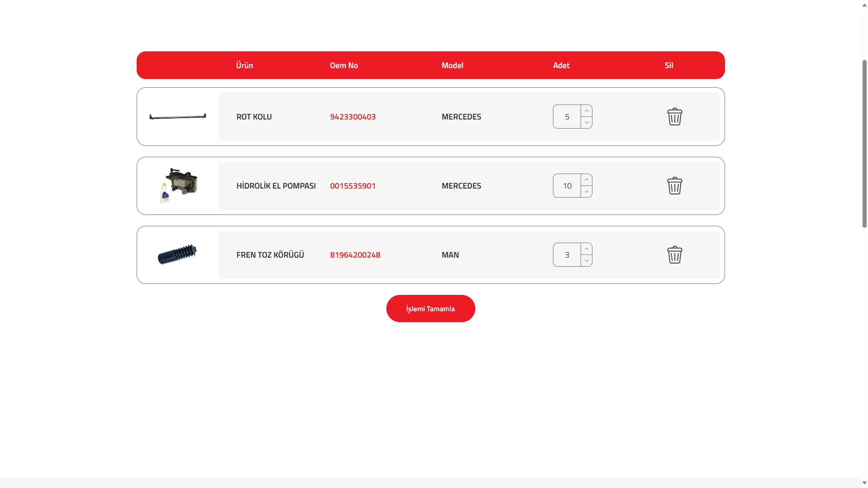Image resolution: width=868 pixels, height=488 pixels.
Task: Decrease ROT KOLU quantity with down arrow
Action: [587, 123]
